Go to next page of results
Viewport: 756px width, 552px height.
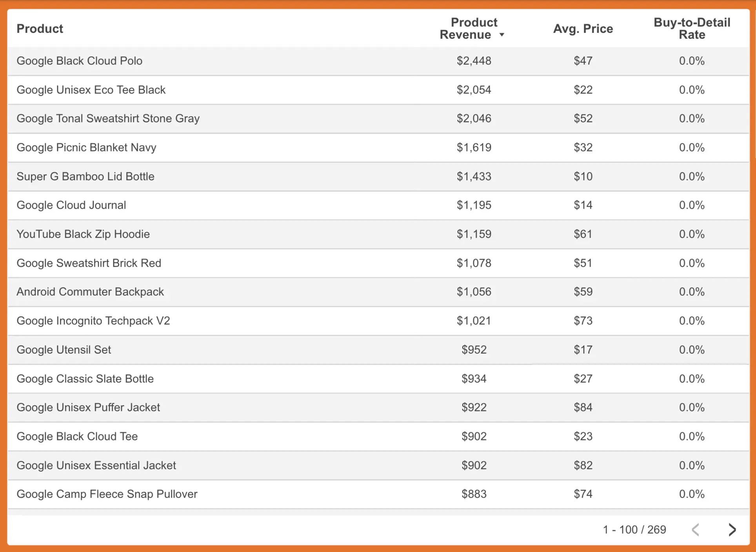pos(732,530)
